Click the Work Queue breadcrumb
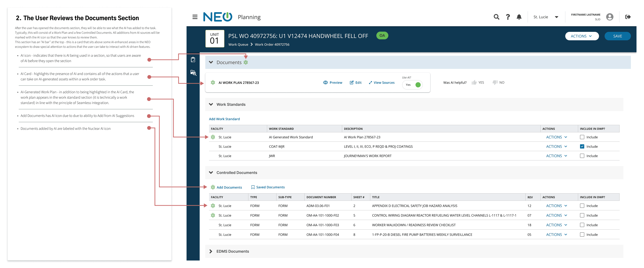644x268 pixels. (x=238, y=45)
